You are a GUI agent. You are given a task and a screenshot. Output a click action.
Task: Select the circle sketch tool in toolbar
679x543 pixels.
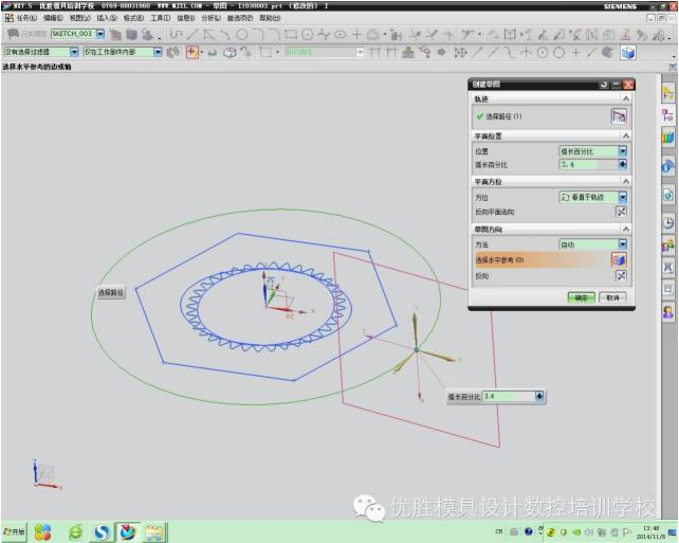(x=243, y=34)
